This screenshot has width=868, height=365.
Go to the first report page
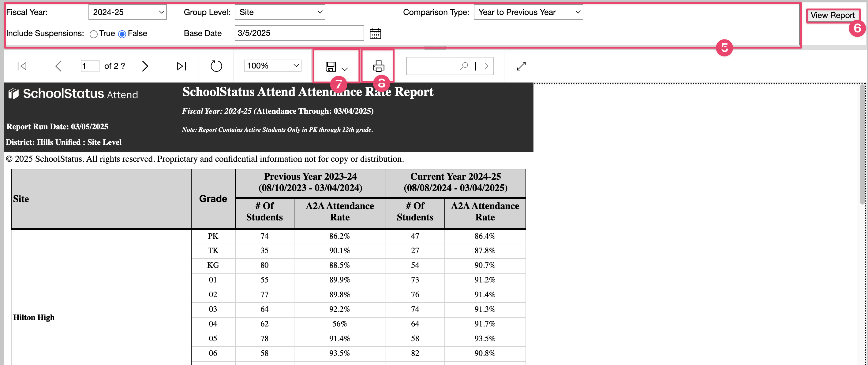[22, 66]
